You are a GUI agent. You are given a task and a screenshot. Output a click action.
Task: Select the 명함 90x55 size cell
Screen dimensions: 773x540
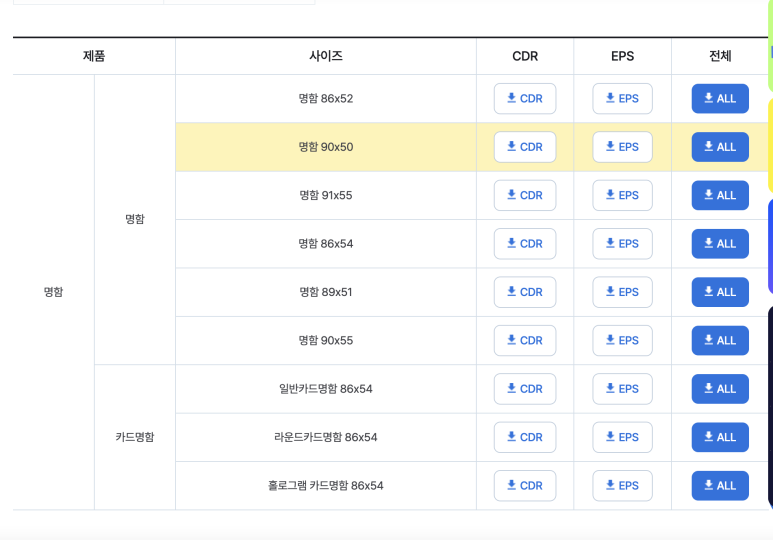coord(326,340)
